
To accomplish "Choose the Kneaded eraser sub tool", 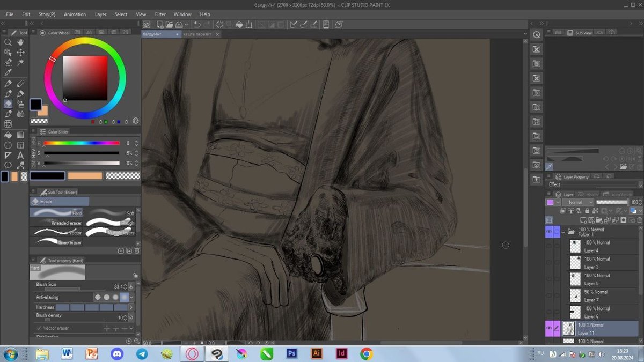I will 57,223.
